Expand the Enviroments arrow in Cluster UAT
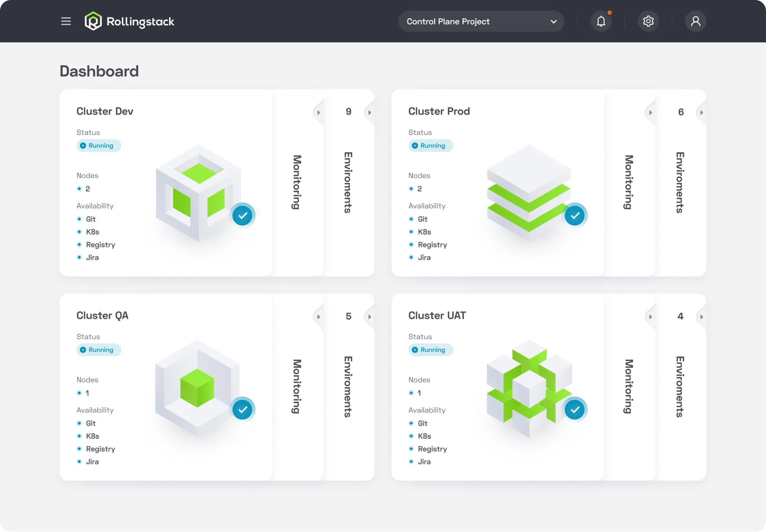Image resolution: width=766 pixels, height=532 pixels. [701, 316]
